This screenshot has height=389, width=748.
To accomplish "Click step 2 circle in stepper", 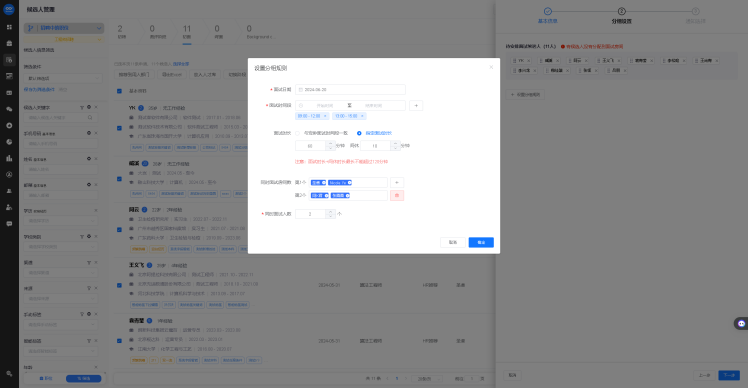I will pyautogui.click(x=621, y=11).
